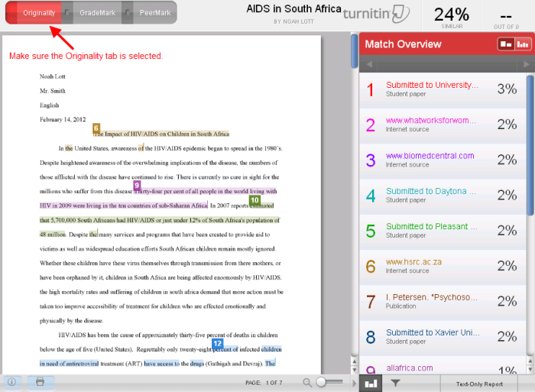Go to previous match with left arrow
This screenshot has width=535, height=392.
[369, 64]
